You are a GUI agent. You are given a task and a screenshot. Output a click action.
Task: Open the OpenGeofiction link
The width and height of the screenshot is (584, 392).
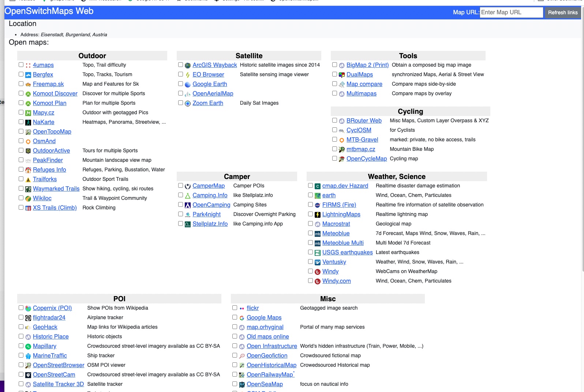click(x=267, y=355)
